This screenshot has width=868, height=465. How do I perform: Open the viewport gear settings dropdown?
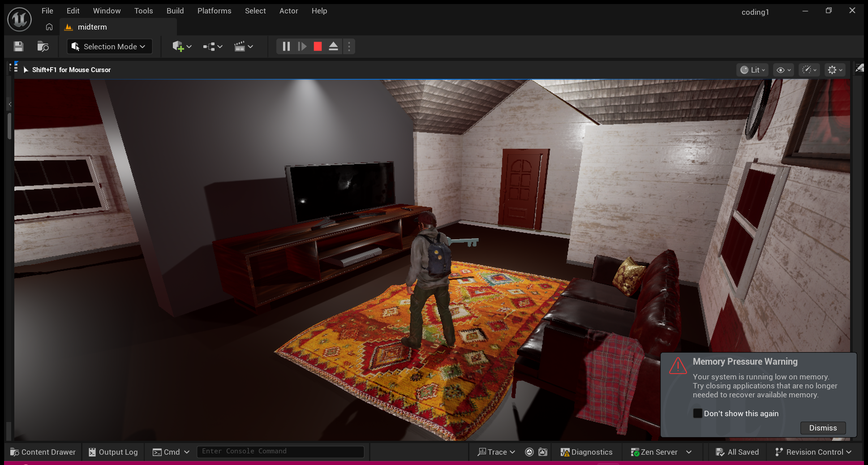pos(835,70)
